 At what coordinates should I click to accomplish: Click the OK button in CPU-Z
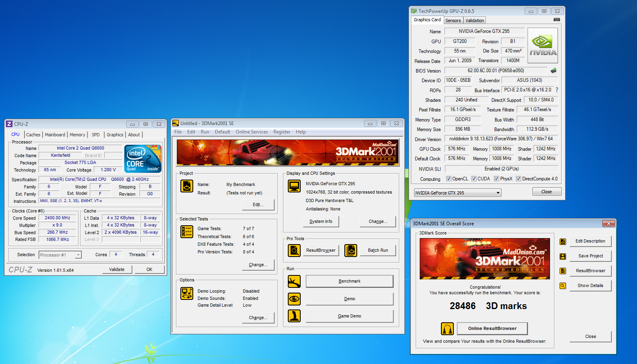click(150, 269)
